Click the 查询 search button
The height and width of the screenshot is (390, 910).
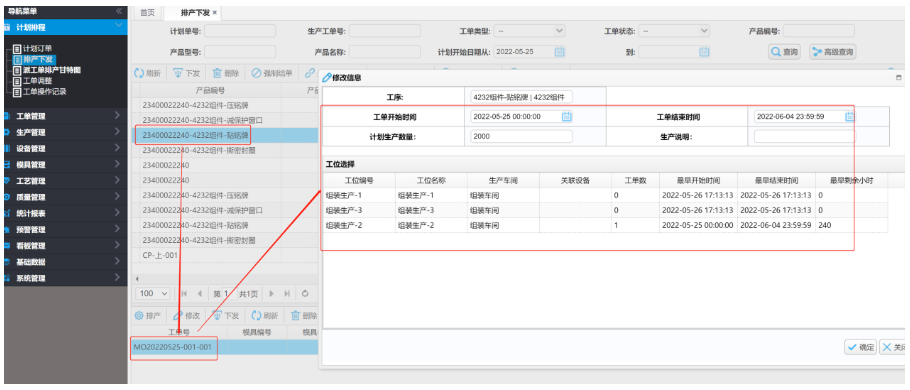click(785, 52)
